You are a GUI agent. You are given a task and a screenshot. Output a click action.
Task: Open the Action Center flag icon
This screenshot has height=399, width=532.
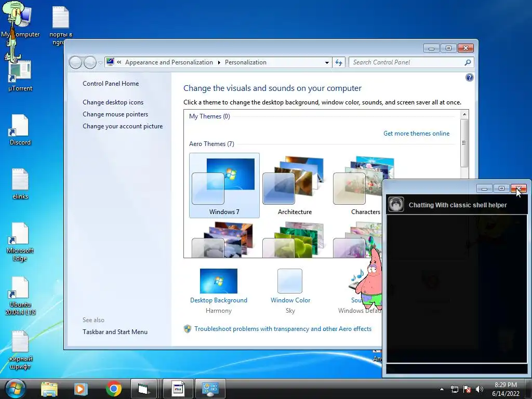click(x=467, y=389)
